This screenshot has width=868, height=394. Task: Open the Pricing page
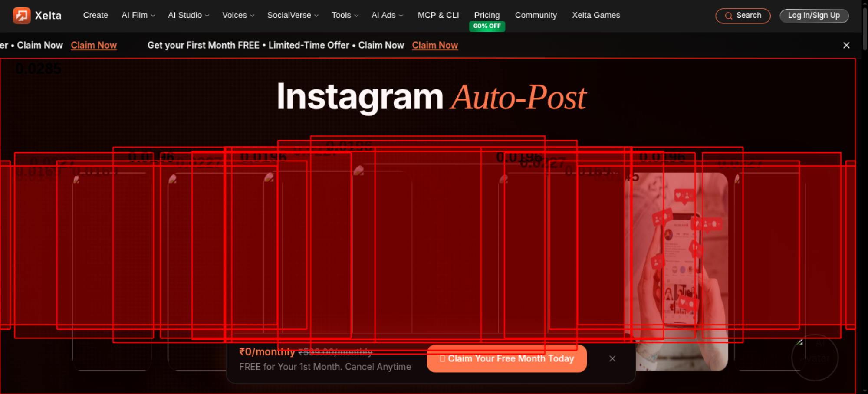pyautogui.click(x=487, y=15)
